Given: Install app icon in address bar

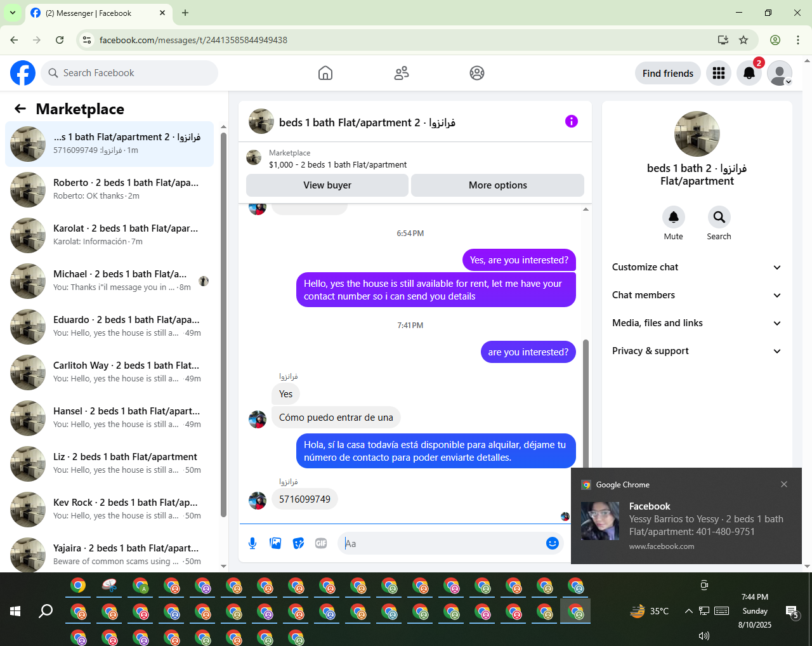Looking at the screenshot, I should [x=723, y=40].
